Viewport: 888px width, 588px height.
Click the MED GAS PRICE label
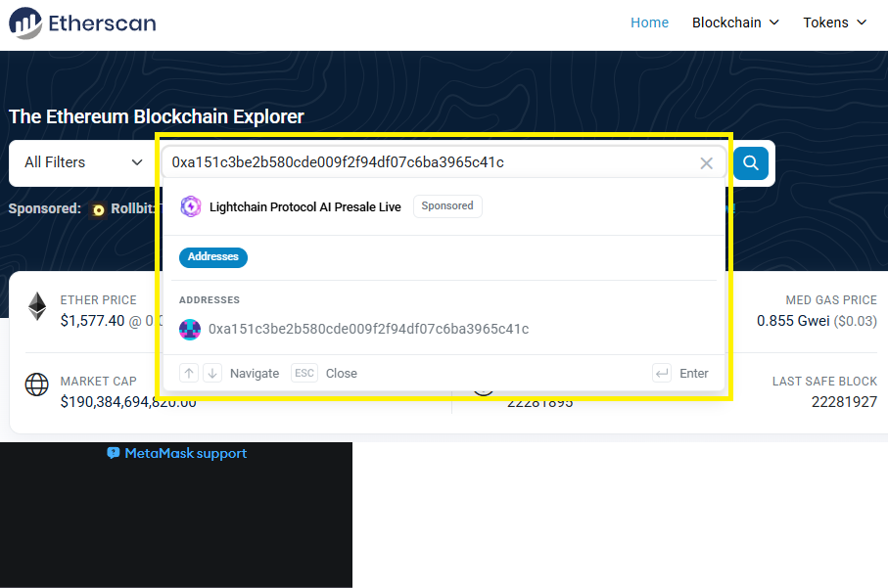[831, 300]
